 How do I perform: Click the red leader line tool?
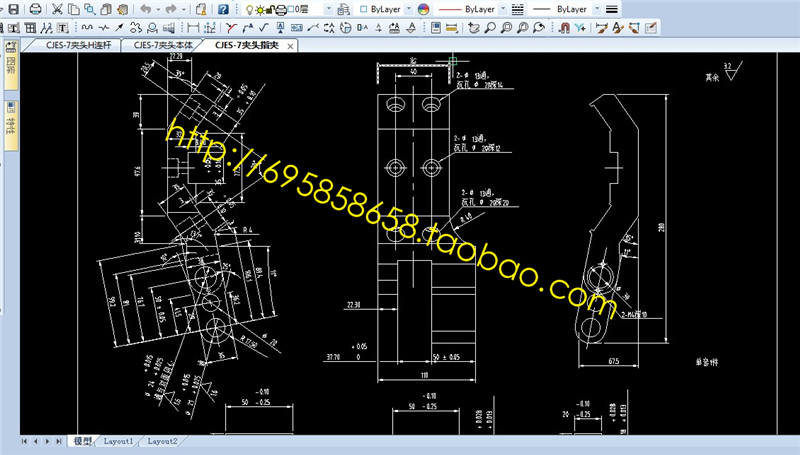pos(231,28)
